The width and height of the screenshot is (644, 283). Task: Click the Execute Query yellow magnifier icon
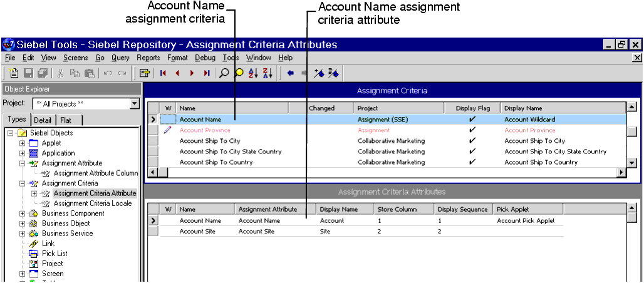tap(239, 73)
